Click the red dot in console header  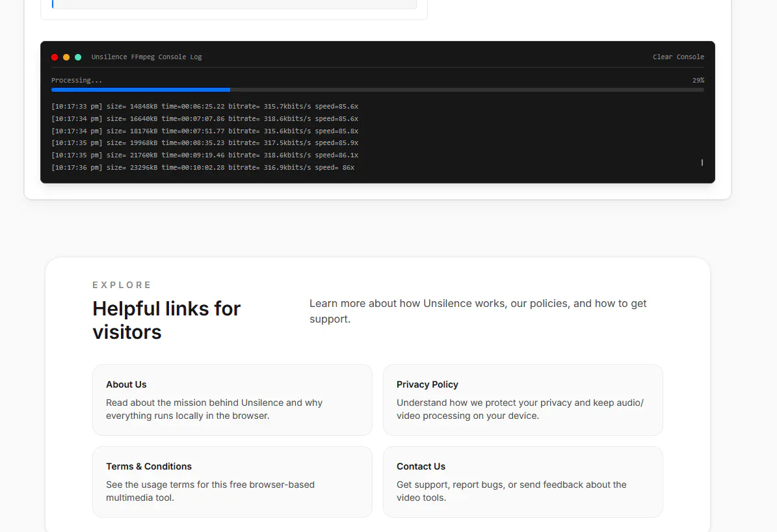tap(55, 57)
